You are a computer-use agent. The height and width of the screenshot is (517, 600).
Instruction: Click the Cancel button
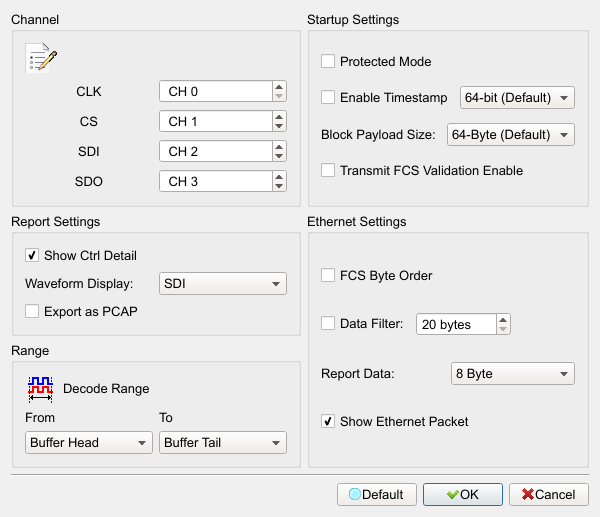point(549,494)
